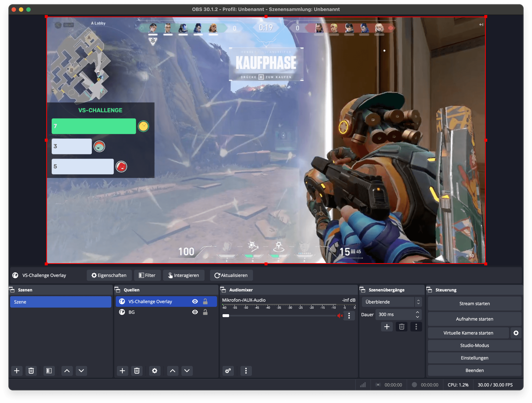Toggle visibility of the BG source
Screen dimensions: 532x403
(x=195, y=312)
